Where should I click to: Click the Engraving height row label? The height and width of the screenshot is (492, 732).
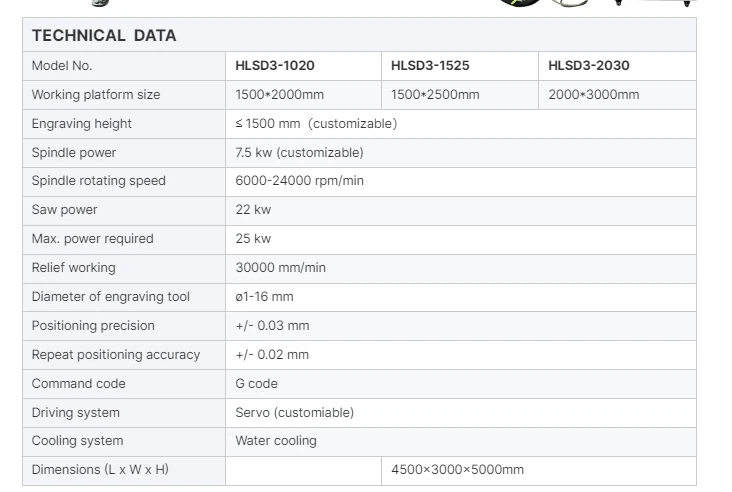82,124
